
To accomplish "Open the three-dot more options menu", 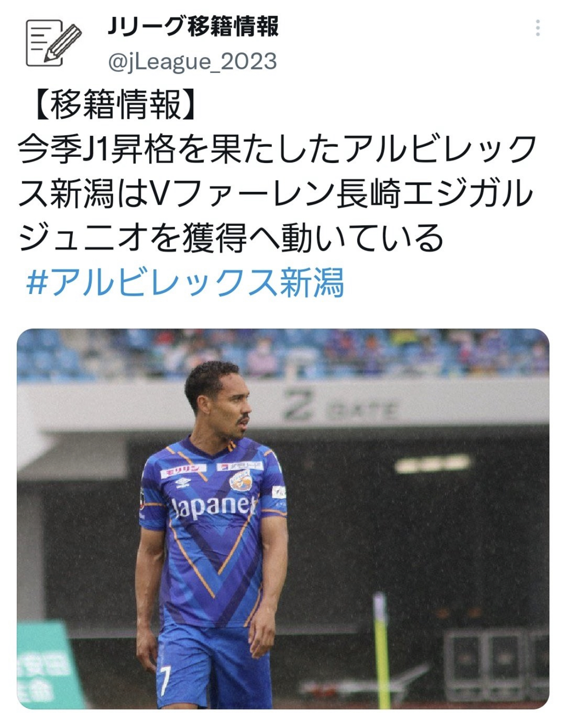I will pos(538,28).
